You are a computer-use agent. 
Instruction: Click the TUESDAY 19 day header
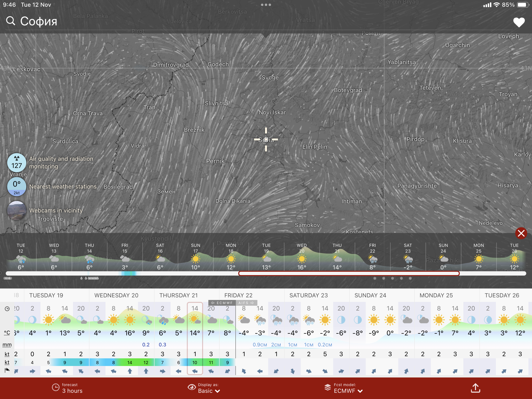pyautogui.click(x=46, y=295)
